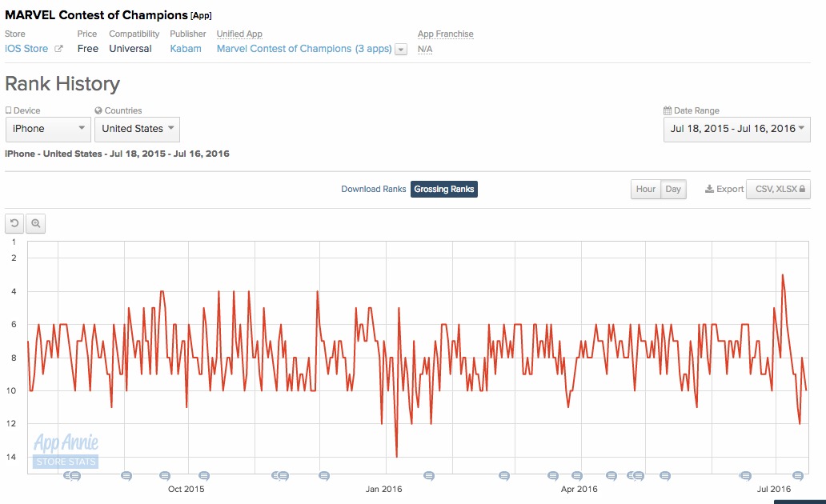Image resolution: width=826 pixels, height=504 pixels.
Task: Activate the magnifier zoom tool
Action: [x=36, y=223]
